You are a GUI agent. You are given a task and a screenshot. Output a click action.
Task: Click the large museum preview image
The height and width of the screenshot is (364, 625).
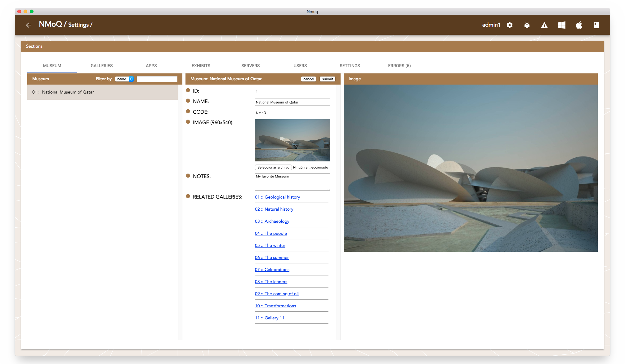pyautogui.click(x=471, y=168)
